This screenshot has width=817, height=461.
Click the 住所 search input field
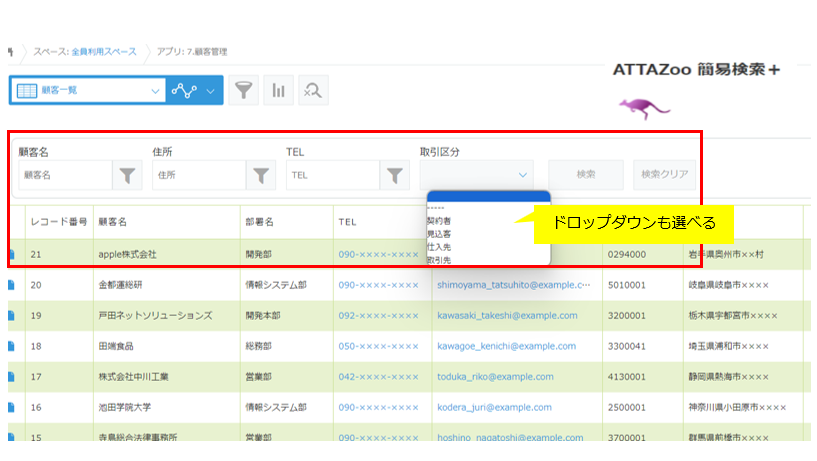[199, 175]
